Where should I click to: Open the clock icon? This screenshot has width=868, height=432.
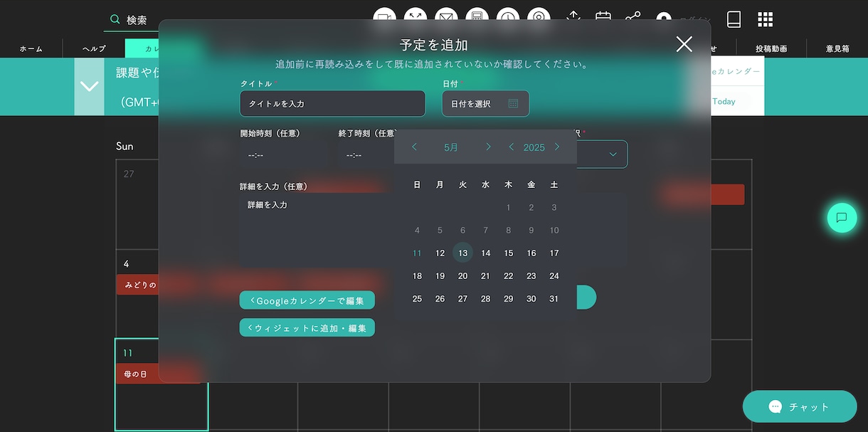[x=508, y=18]
